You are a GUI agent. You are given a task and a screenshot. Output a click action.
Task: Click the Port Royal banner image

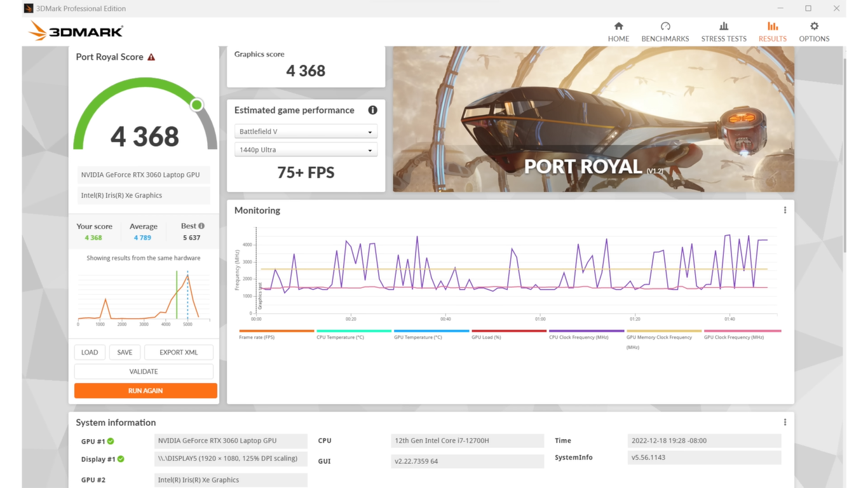pos(593,119)
